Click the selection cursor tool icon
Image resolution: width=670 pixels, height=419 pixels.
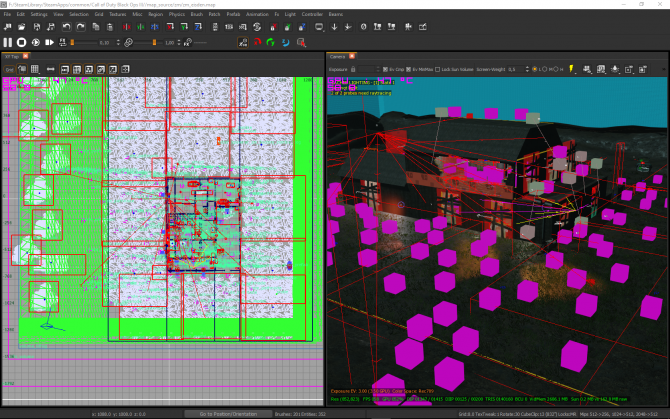[301, 42]
